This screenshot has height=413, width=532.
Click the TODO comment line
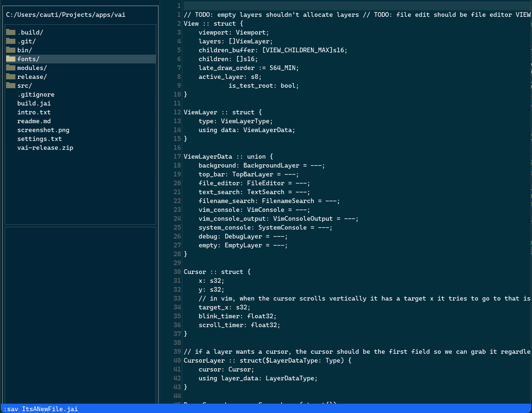click(x=357, y=14)
